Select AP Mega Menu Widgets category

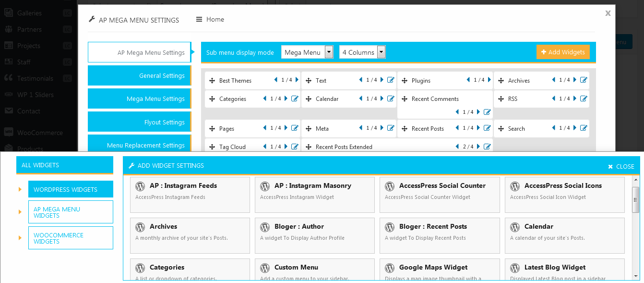pyautogui.click(x=71, y=212)
